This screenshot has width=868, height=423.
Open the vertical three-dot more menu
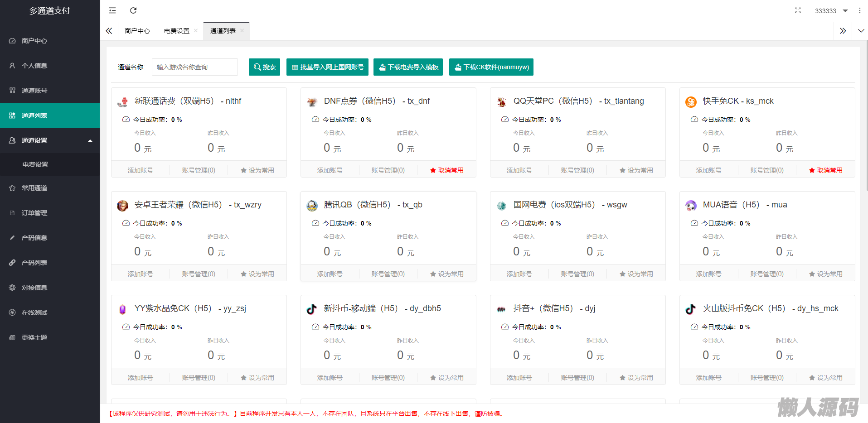tap(859, 10)
